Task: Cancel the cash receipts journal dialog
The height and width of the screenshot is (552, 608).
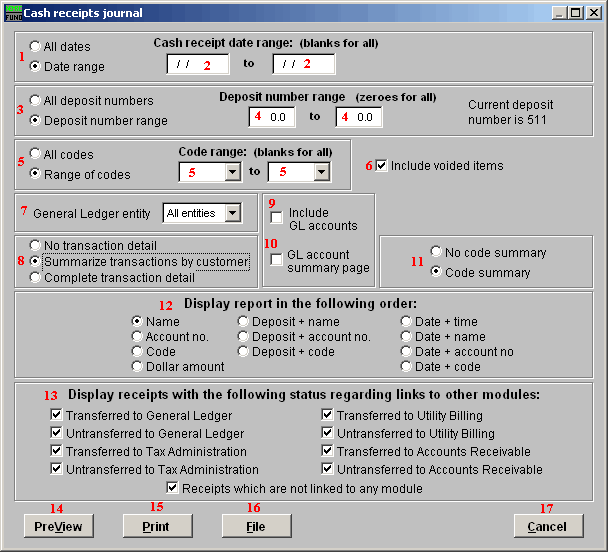Action: pyautogui.click(x=547, y=526)
